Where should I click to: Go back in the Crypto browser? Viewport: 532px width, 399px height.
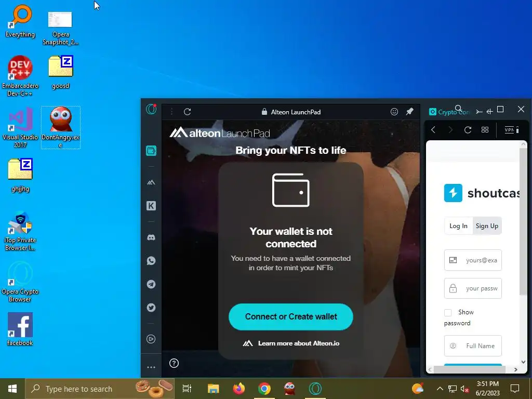pyautogui.click(x=433, y=129)
